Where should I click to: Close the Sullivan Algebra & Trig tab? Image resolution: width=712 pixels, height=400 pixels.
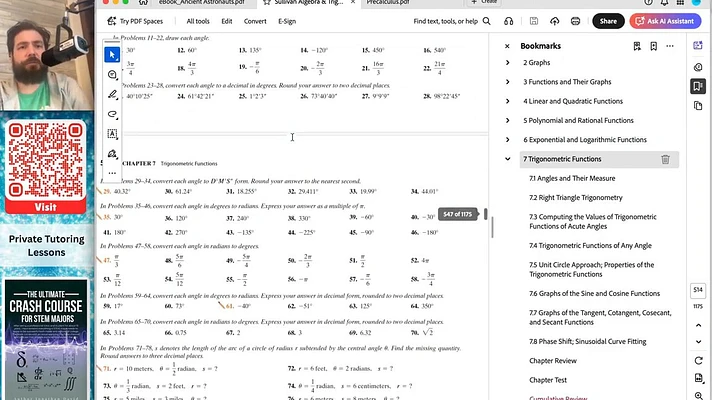pyautogui.click(x=353, y=2)
